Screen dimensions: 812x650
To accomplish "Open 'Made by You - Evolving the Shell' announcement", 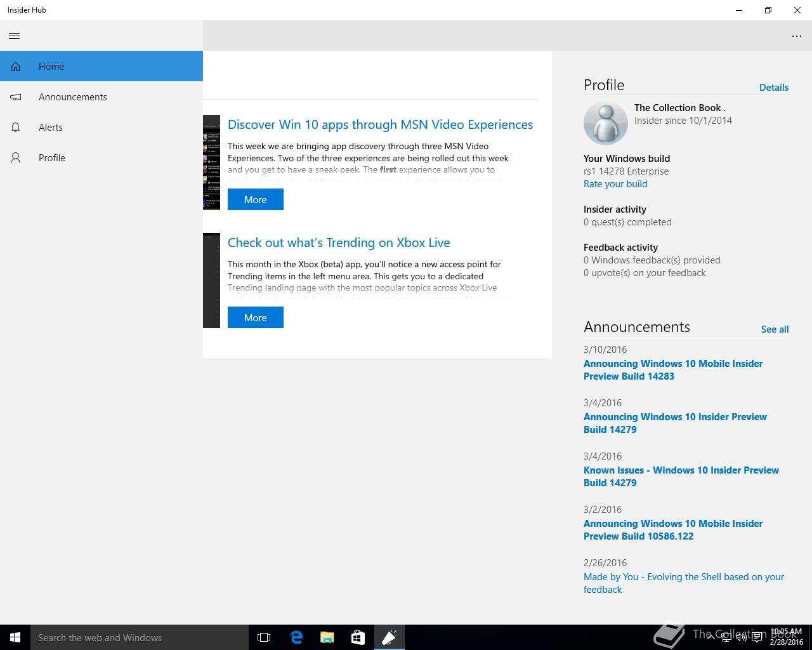I will point(684,583).
